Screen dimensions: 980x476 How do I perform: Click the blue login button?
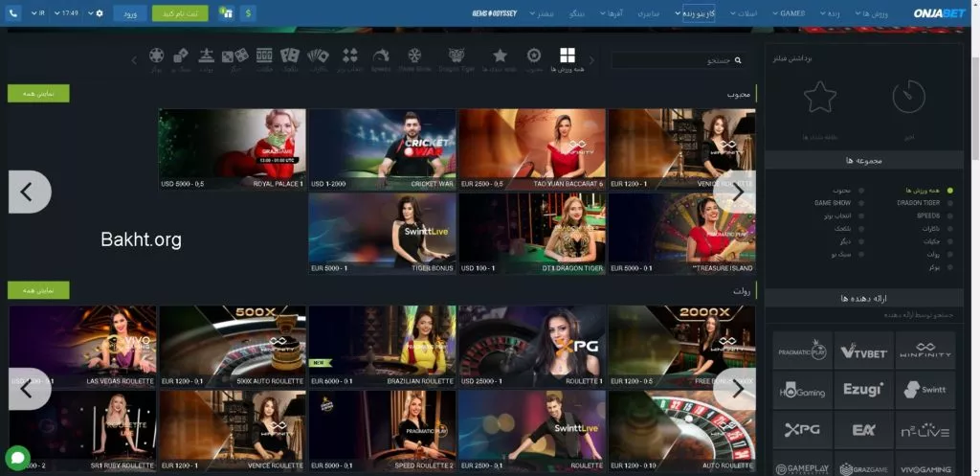130,13
